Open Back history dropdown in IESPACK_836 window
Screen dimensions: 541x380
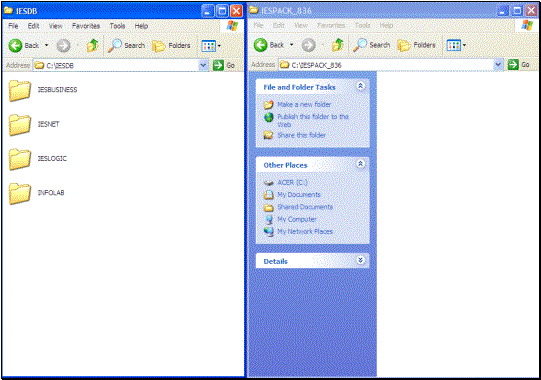[x=292, y=45]
